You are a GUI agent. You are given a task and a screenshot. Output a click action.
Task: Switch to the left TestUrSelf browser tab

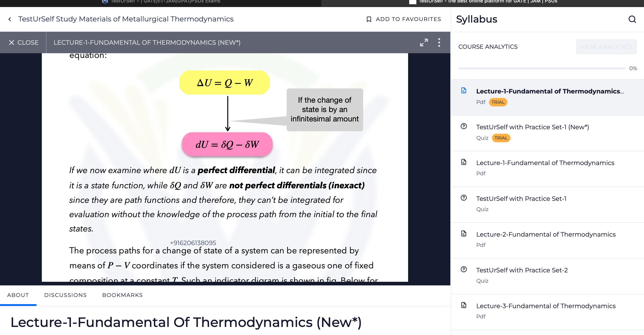(x=161, y=2)
